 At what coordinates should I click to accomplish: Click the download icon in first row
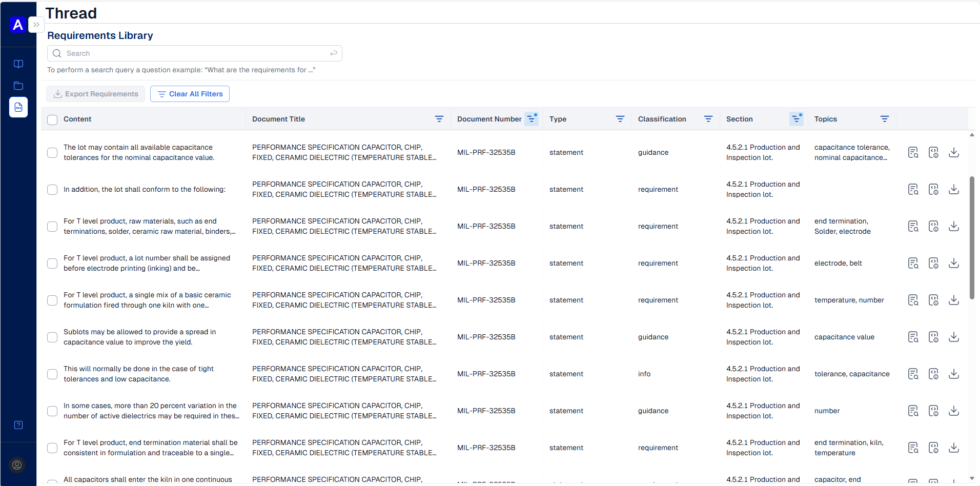tap(953, 152)
